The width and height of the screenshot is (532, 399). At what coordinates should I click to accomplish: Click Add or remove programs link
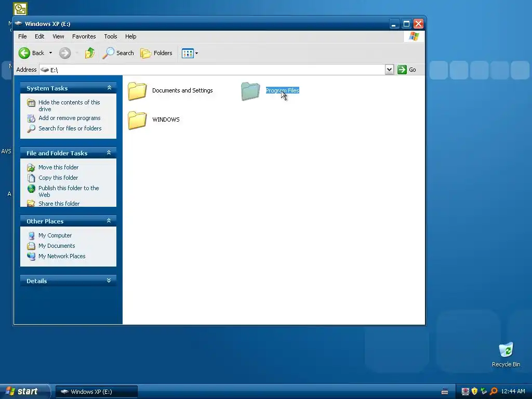(x=70, y=118)
